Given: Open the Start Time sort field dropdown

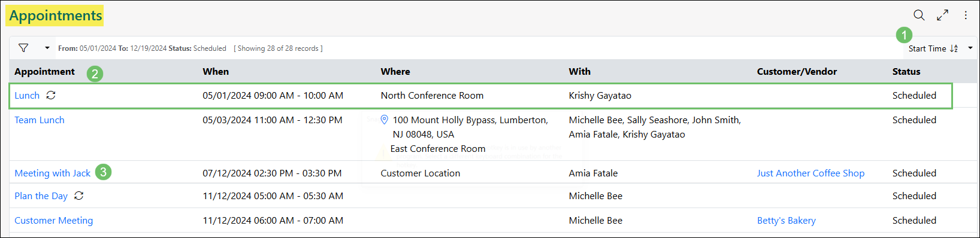Looking at the screenshot, I should click(x=970, y=48).
